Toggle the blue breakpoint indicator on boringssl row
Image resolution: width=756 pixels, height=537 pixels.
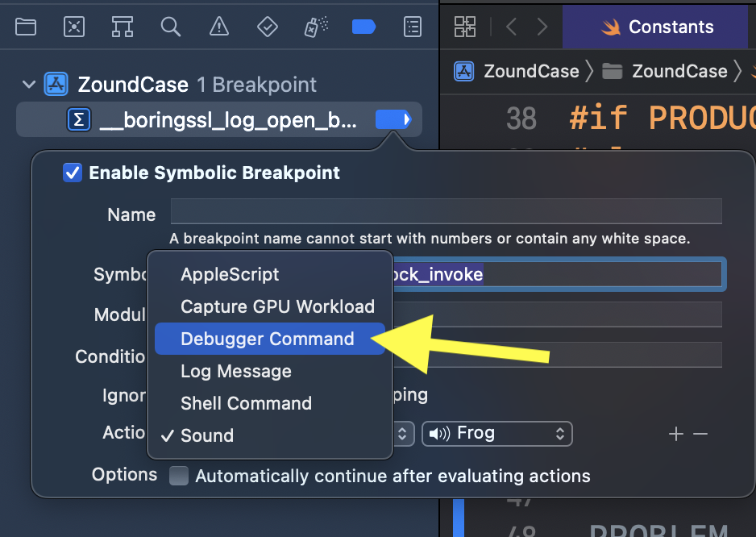tap(393, 120)
